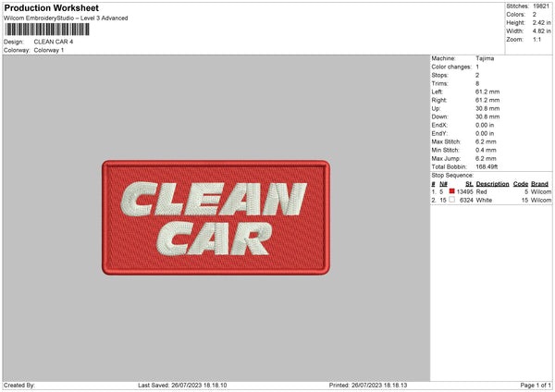Viewport: 555px width, 392px height.
Task: Click 'Wilcom' brand in the White row
Action: pyautogui.click(x=541, y=201)
